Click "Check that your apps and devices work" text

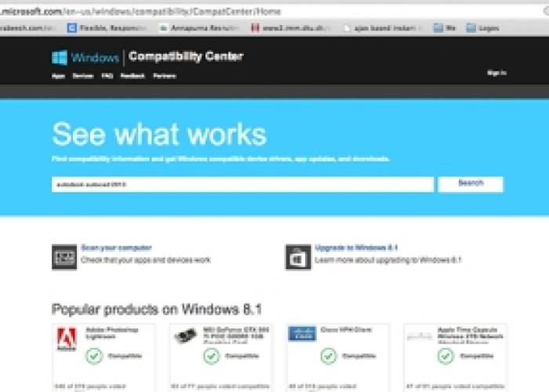pos(146,260)
